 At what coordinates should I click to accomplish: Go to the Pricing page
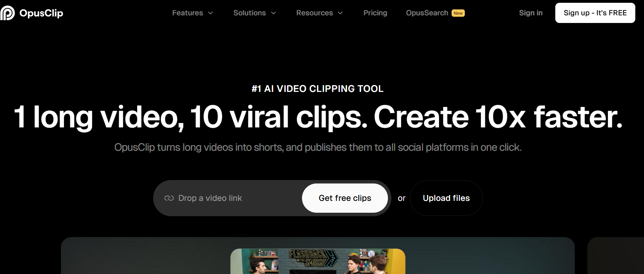375,13
